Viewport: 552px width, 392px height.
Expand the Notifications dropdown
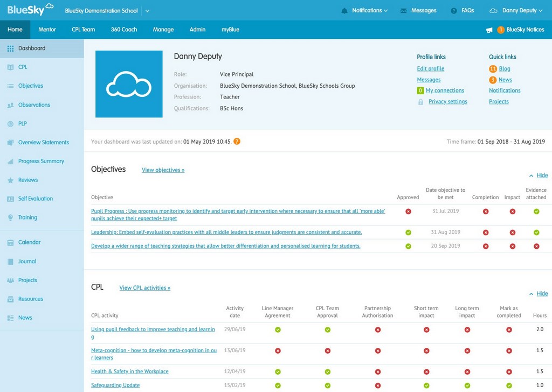tap(370, 11)
